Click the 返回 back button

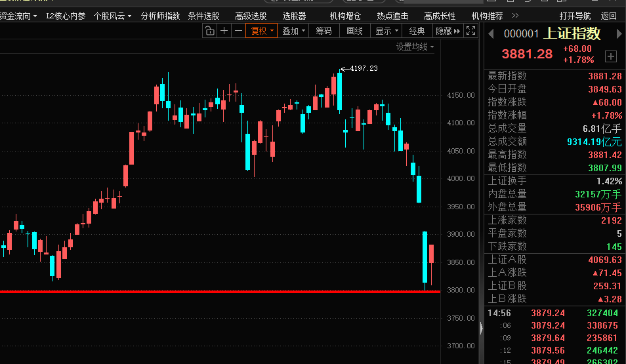pos(609,15)
